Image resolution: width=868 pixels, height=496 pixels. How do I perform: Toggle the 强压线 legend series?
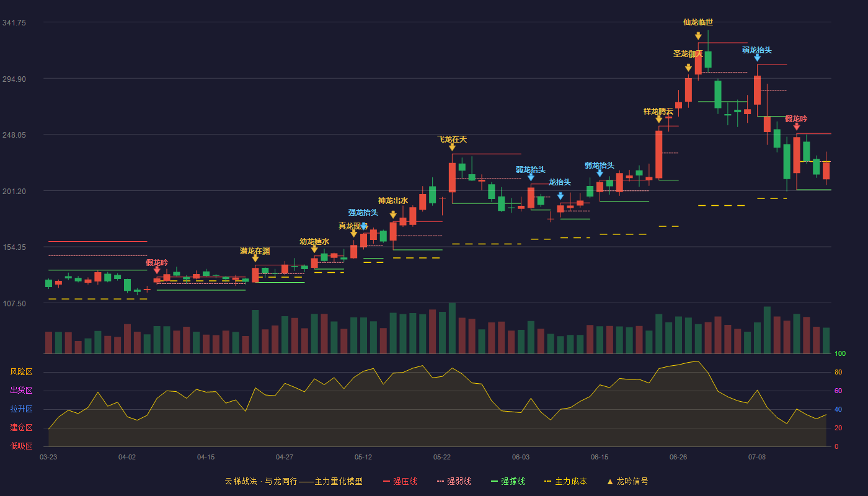click(x=400, y=481)
